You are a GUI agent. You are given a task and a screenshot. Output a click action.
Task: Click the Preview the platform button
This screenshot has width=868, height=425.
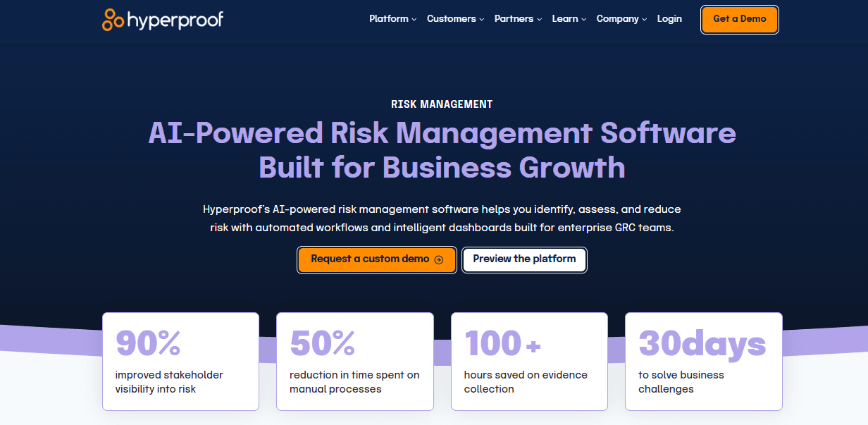pyautogui.click(x=524, y=259)
